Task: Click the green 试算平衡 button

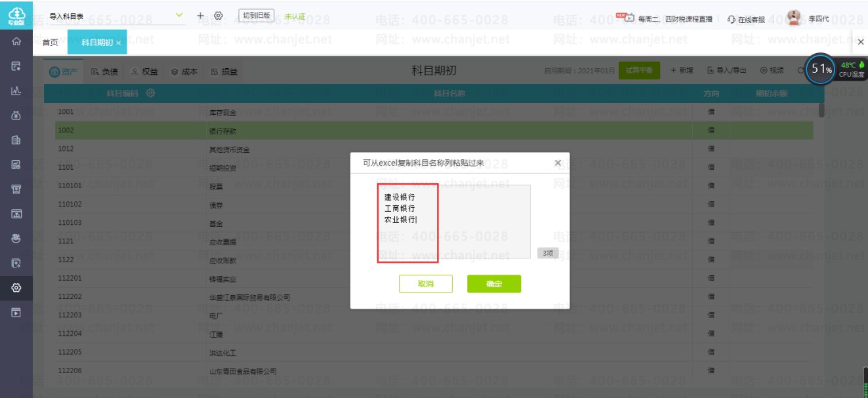Action: coord(639,70)
